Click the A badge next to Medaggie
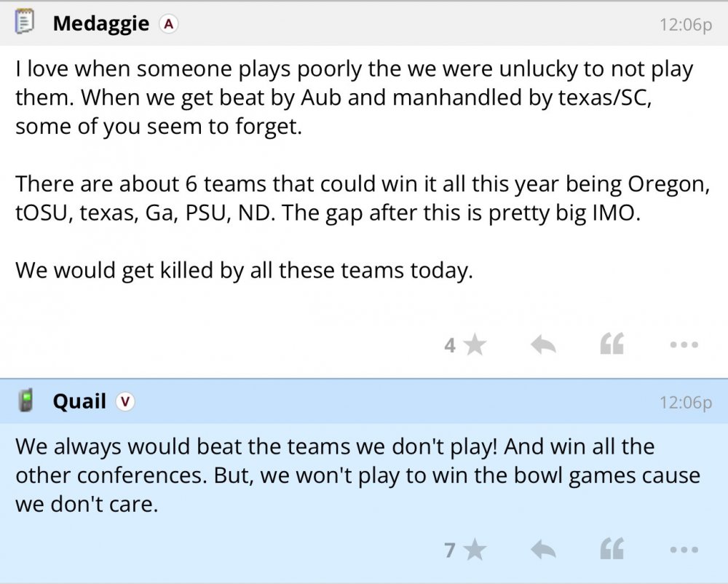The width and height of the screenshot is (728, 584). click(169, 24)
